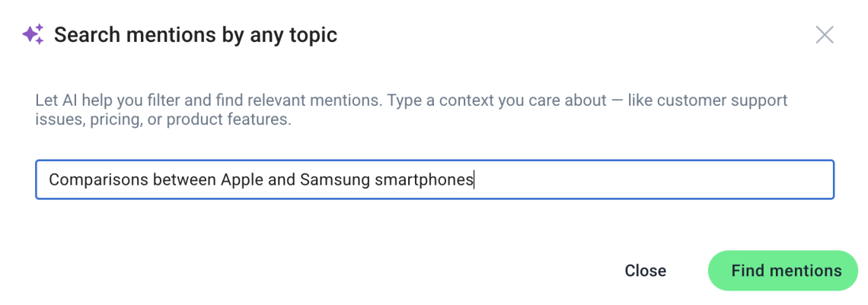Focus the topic search input field

click(x=434, y=180)
